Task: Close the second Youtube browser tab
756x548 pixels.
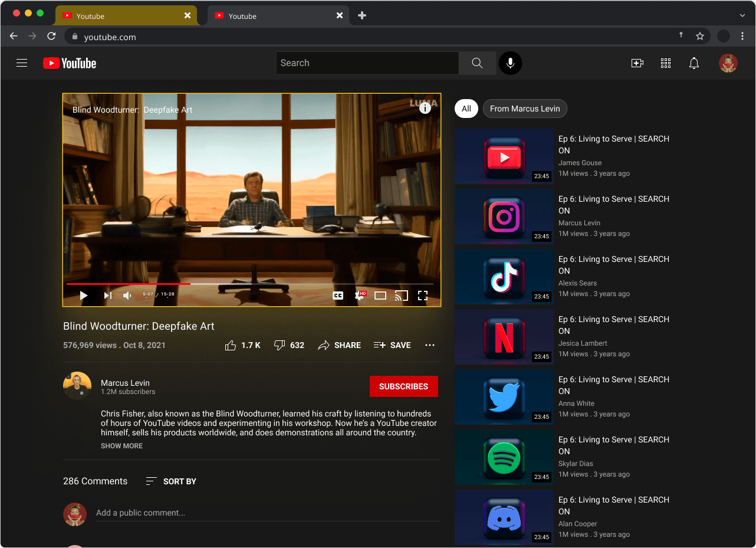Action: pos(340,15)
